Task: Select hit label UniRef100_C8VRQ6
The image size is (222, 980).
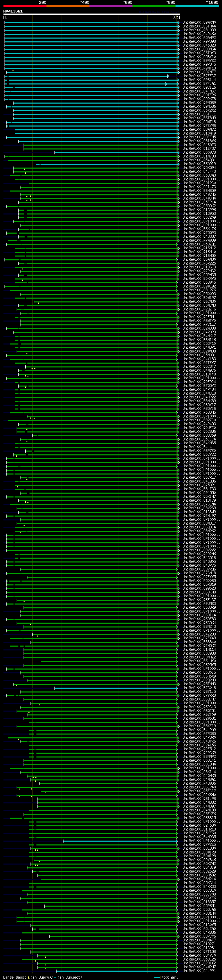Action: point(199,569)
